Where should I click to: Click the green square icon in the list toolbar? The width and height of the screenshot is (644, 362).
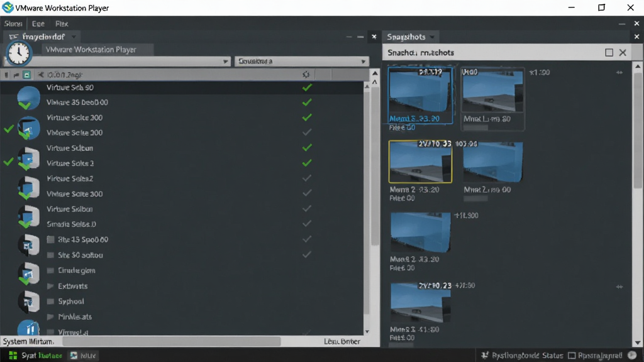(x=26, y=75)
